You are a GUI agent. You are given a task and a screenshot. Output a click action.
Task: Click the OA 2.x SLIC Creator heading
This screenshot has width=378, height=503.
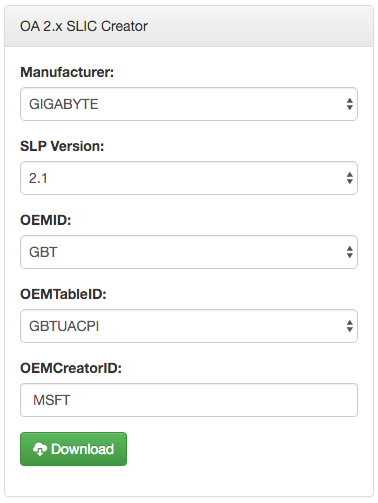tap(84, 26)
